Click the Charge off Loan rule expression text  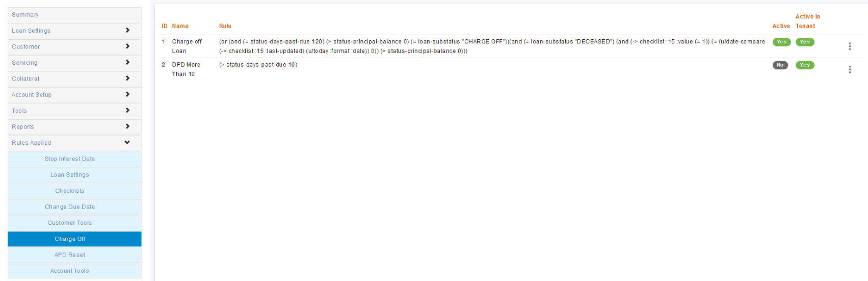[492, 46]
